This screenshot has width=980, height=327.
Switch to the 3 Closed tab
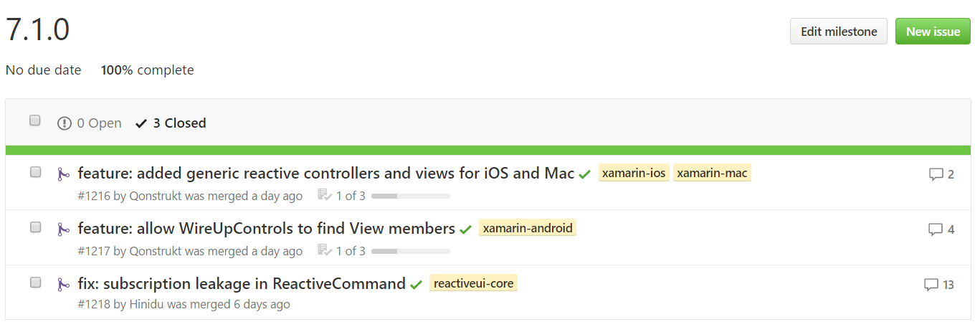[x=171, y=123]
